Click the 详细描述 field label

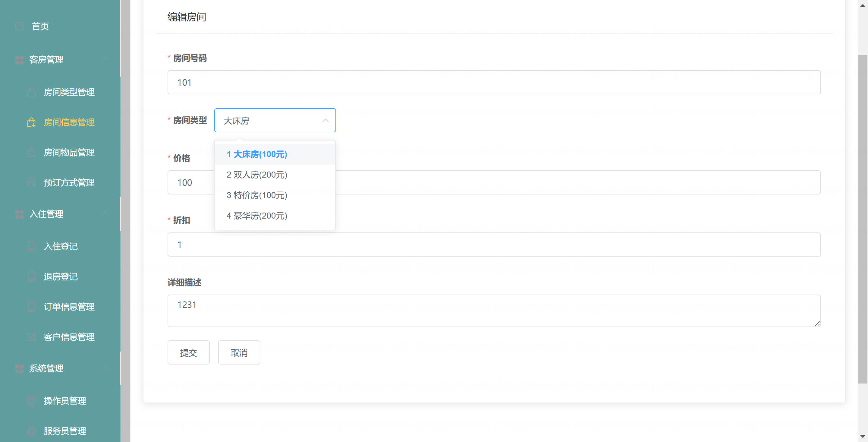pos(184,282)
